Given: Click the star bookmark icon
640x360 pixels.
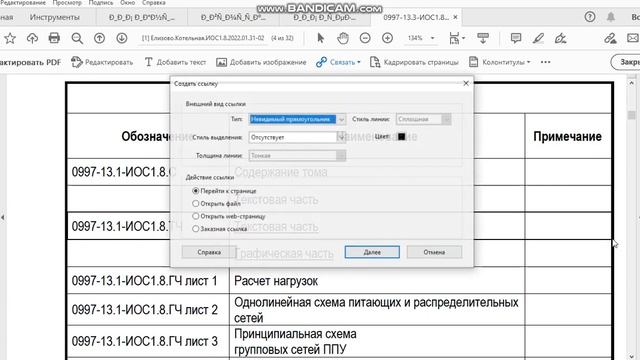Looking at the screenshot, I should tap(10, 38).
